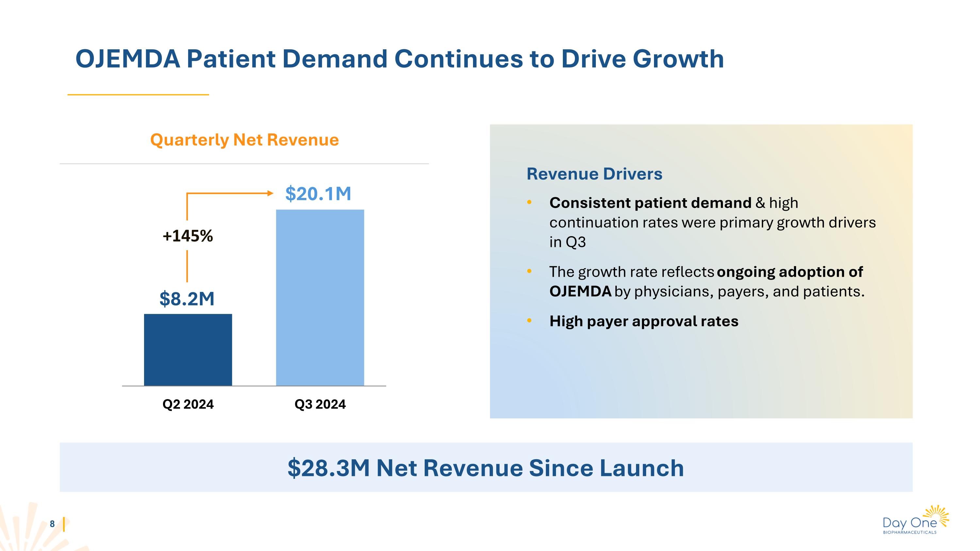Click ongoing adoption of OJEMDA text
980x551 pixels.
[790, 272]
